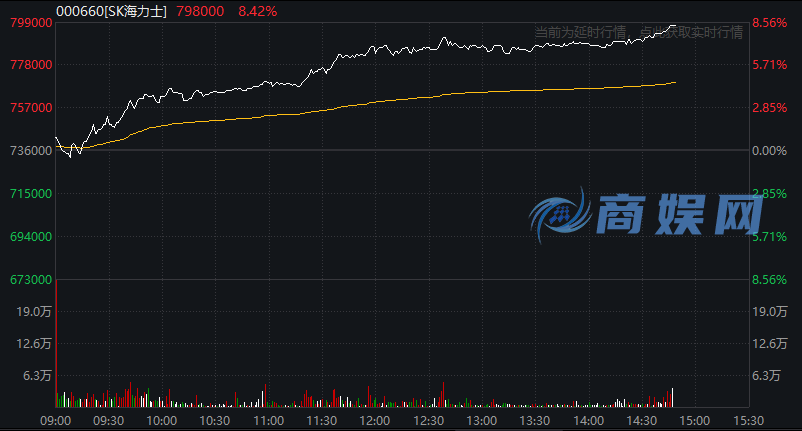This screenshot has width=802, height=431.
Task: Select the 14:30 time axis label
Action: 641,421
